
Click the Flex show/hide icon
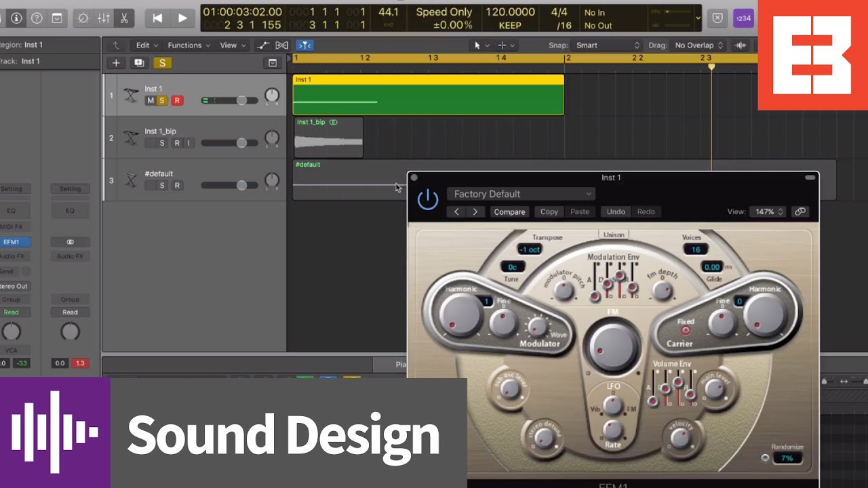281,45
